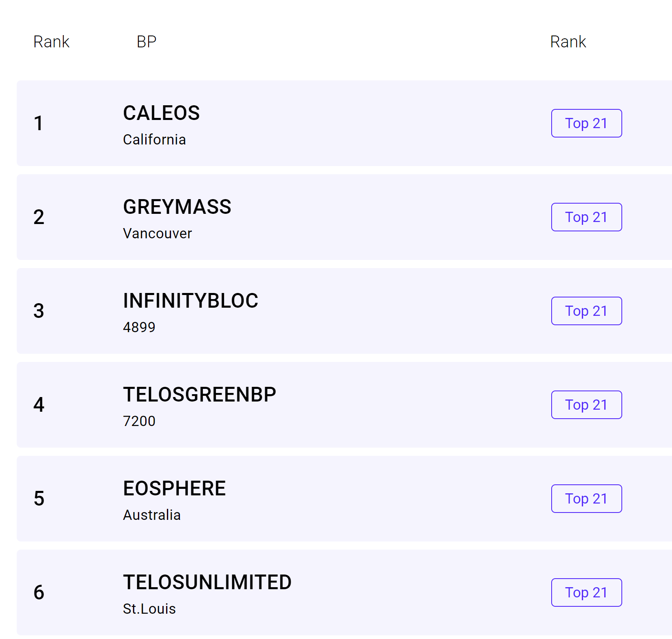Click the Top 21 badge for CALEOS
672x639 pixels.
click(x=586, y=123)
